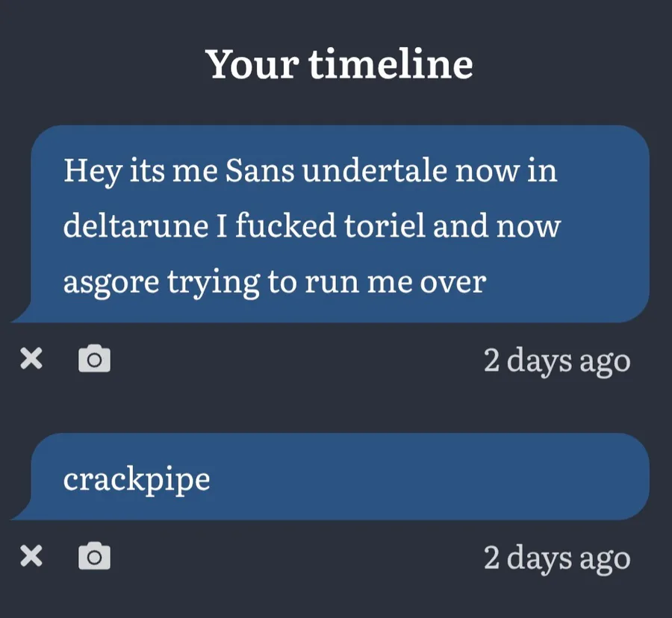Image resolution: width=672 pixels, height=618 pixels.
Task: Open timestamp "2 days ago" under Sans message
Action: click(x=556, y=360)
